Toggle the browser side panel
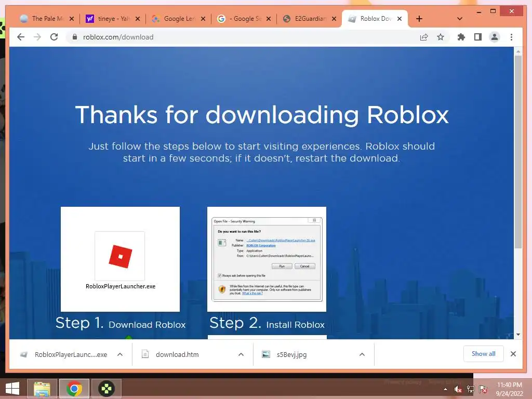Viewport: 532px width, 399px height. click(x=478, y=37)
